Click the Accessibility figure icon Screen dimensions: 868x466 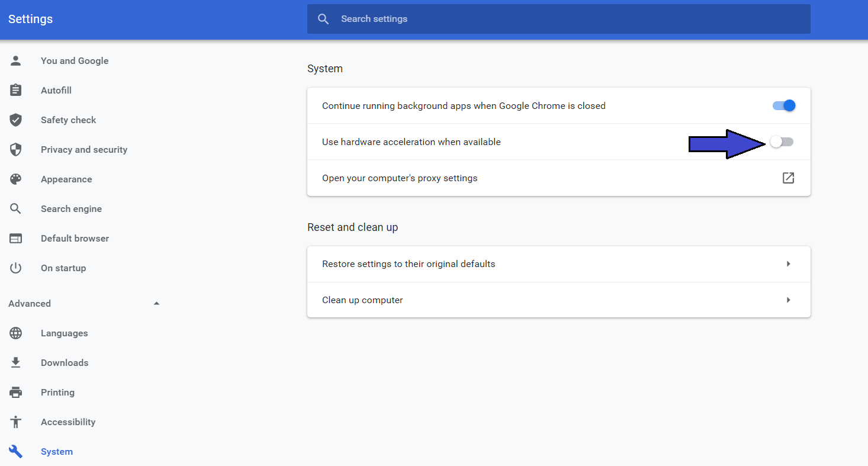pos(15,422)
